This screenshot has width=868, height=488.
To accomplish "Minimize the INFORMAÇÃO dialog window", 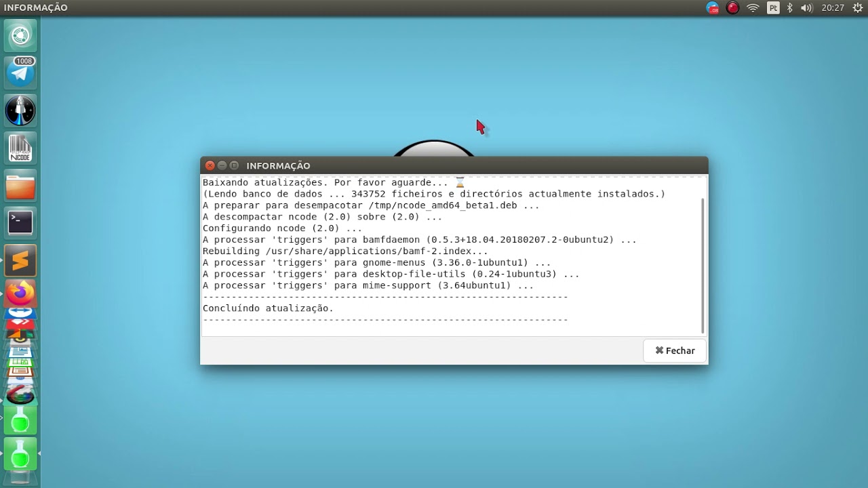I will [x=222, y=165].
